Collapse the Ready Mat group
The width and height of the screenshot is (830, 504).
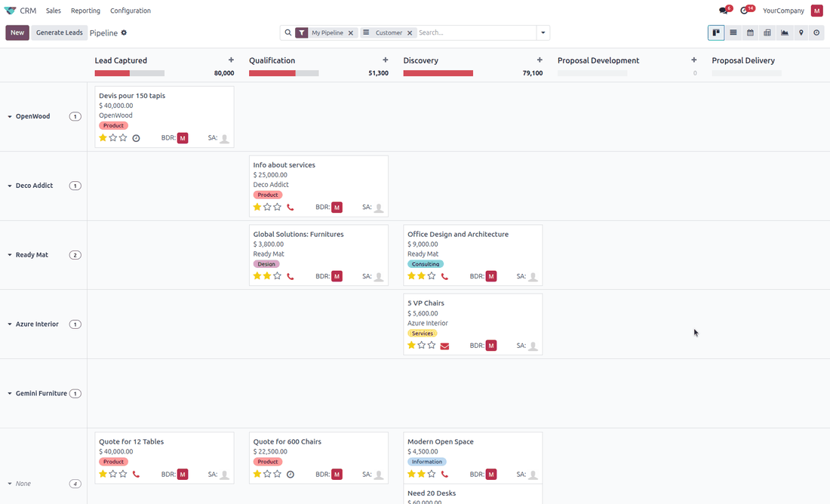[10, 255]
